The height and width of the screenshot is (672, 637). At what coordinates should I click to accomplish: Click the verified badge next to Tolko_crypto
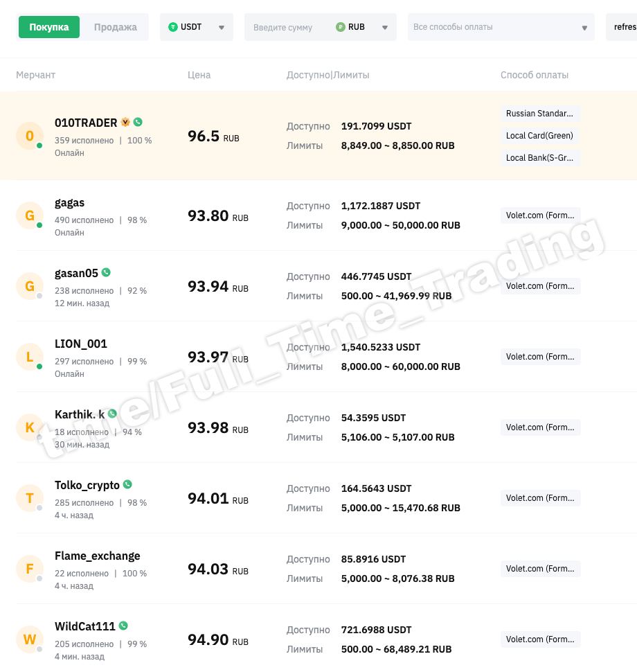coord(127,484)
